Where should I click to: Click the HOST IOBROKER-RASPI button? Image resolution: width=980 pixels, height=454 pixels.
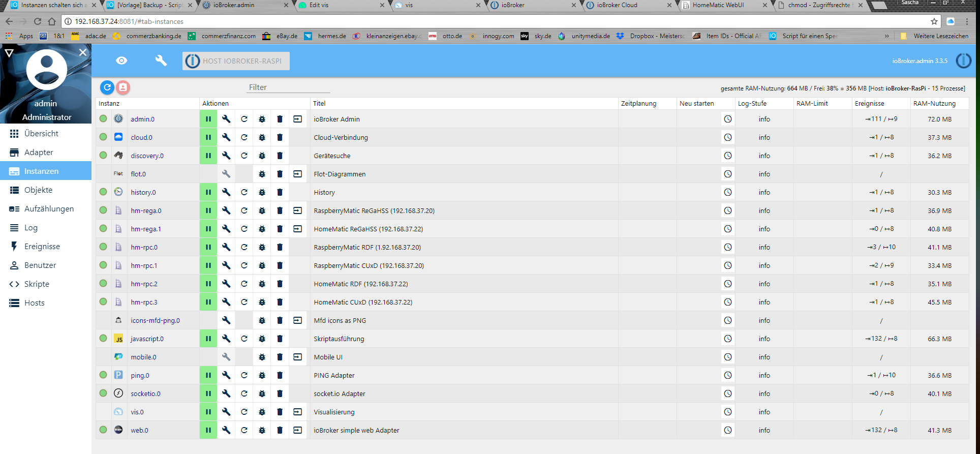[x=236, y=61]
